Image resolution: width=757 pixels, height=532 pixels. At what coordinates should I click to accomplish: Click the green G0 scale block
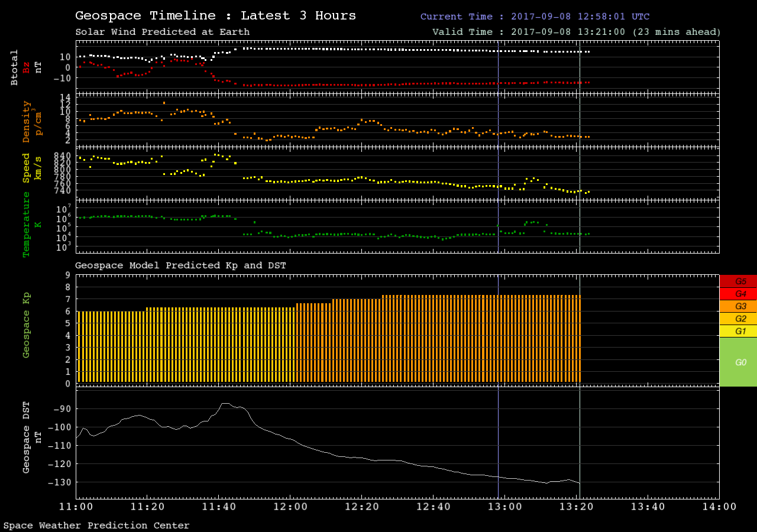coord(738,362)
